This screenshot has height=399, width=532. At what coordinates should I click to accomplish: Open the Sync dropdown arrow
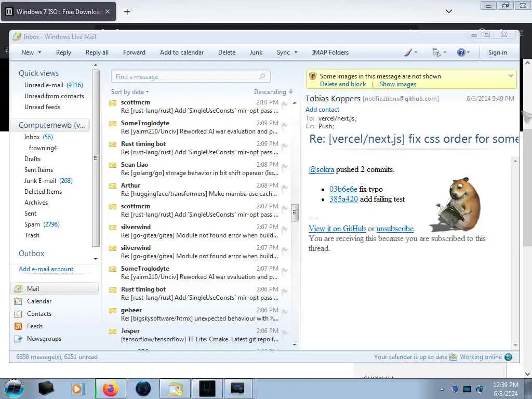296,52
